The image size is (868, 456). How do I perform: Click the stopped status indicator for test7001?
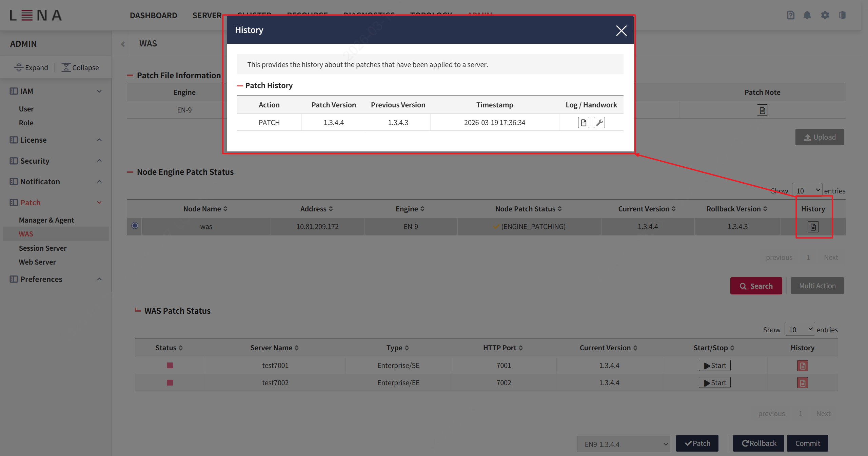coord(170,366)
